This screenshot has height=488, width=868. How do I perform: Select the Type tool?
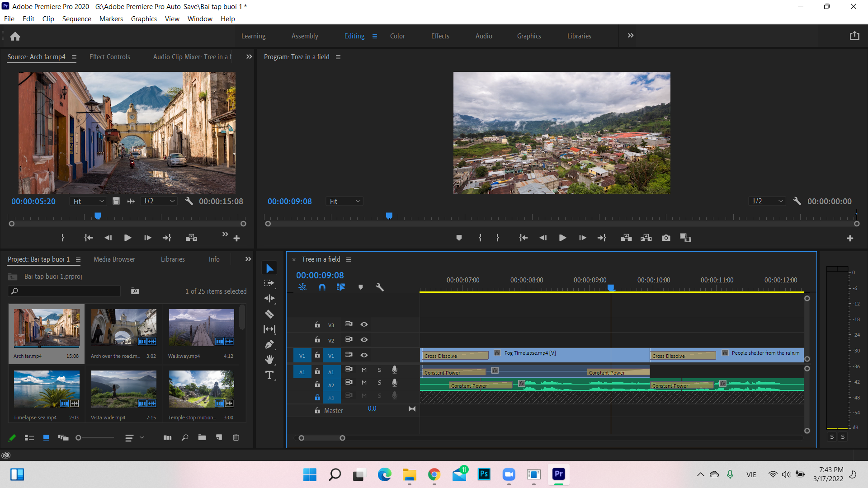click(x=269, y=375)
